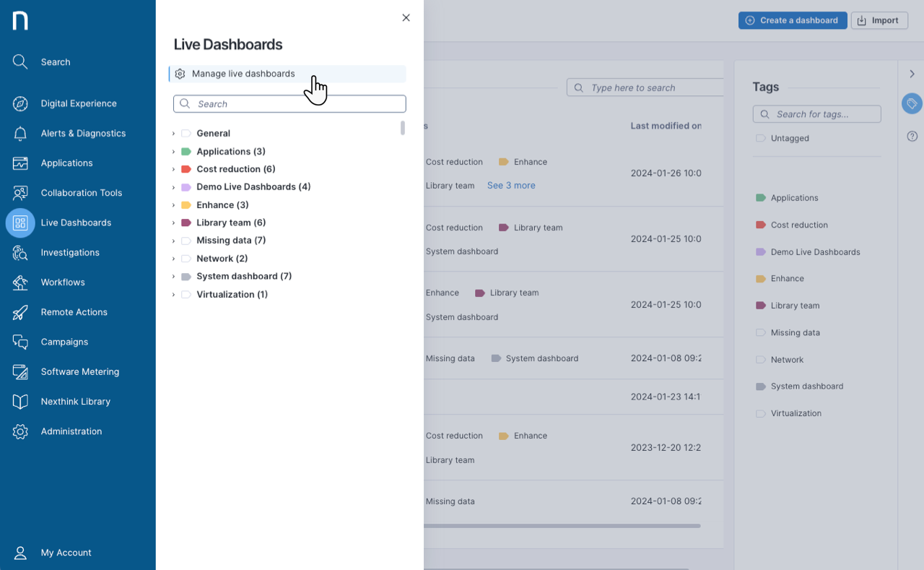Click Create a dashboard button

793,20
